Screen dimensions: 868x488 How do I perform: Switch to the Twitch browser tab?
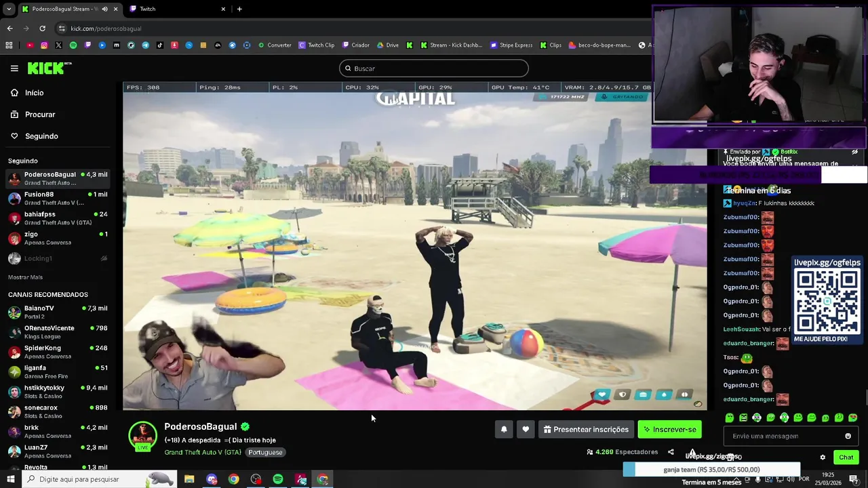tap(176, 9)
